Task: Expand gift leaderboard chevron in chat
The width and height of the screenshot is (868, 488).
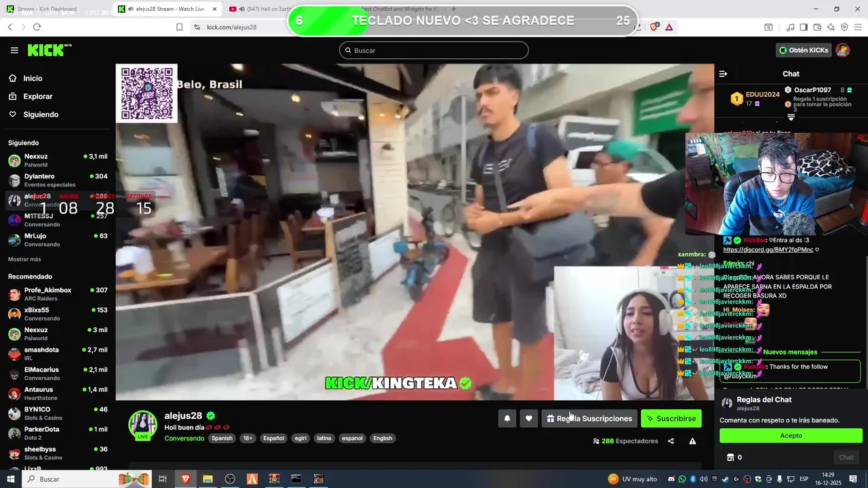Action: coord(791,117)
